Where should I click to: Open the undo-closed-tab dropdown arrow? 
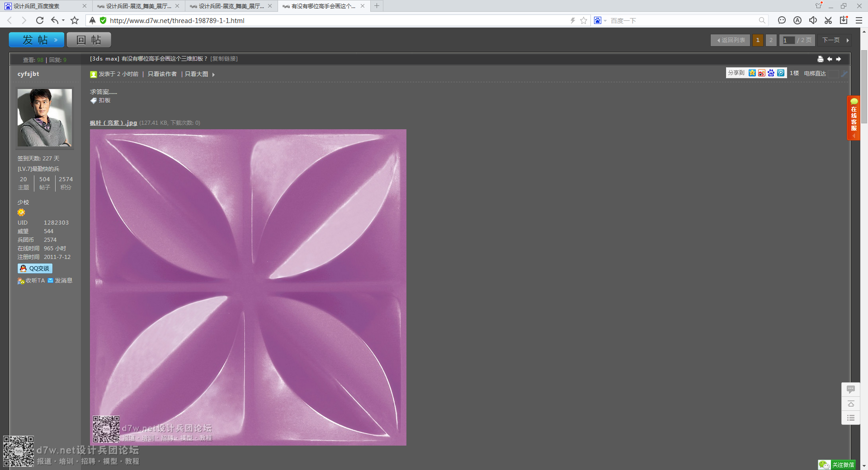click(63, 20)
